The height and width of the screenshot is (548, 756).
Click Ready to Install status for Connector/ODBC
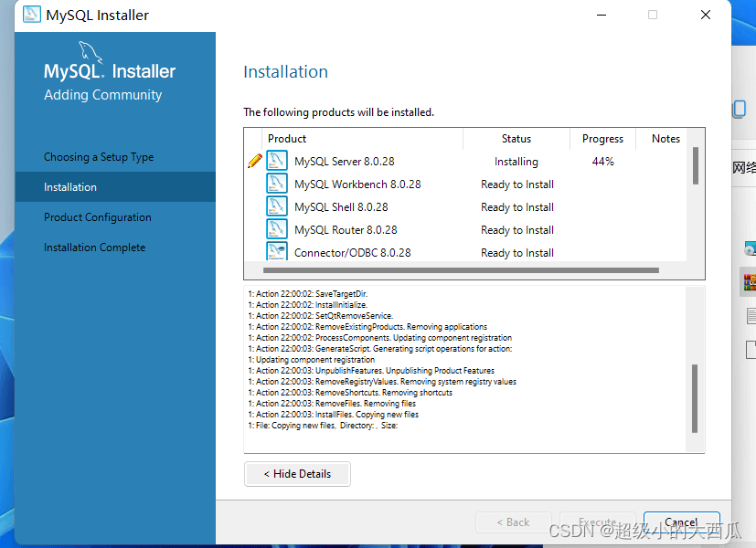(x=517, y=252)
